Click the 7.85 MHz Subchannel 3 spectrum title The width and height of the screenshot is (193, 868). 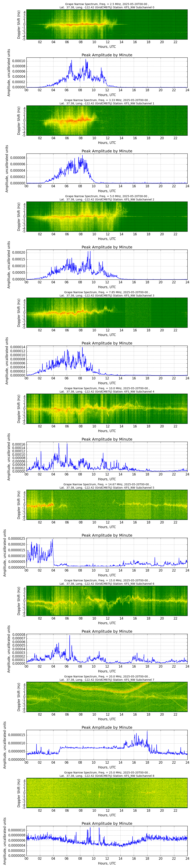(x=107, y=294)
